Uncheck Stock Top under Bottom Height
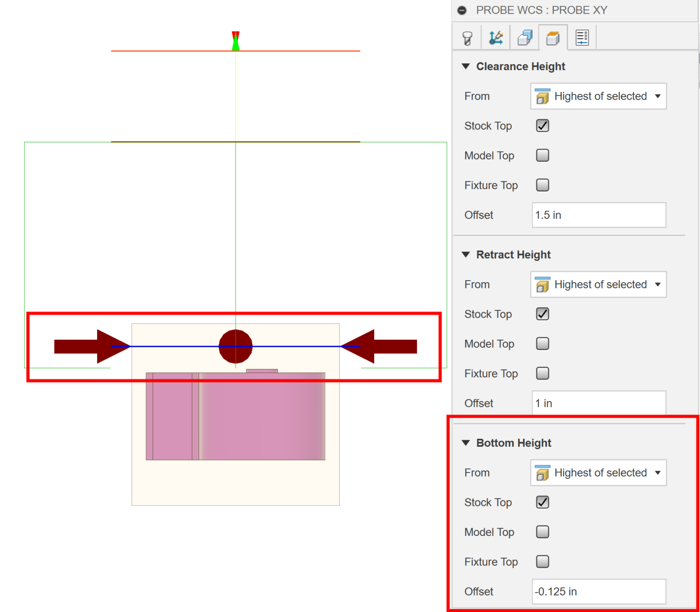Viewport: 700px width, 612px height. point(542,502)
